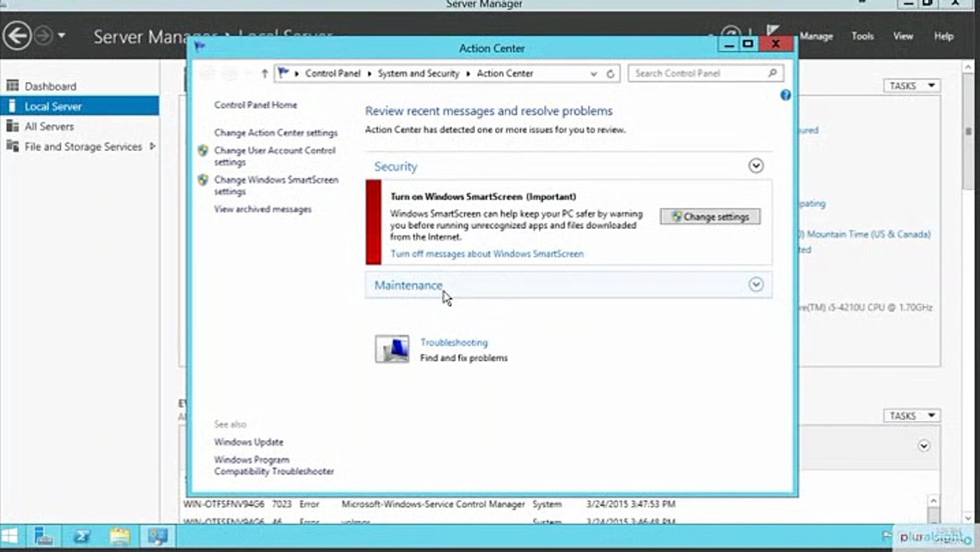980x552 pixels.
Task: Open Control Panel Home link
Action: (255, 104)
